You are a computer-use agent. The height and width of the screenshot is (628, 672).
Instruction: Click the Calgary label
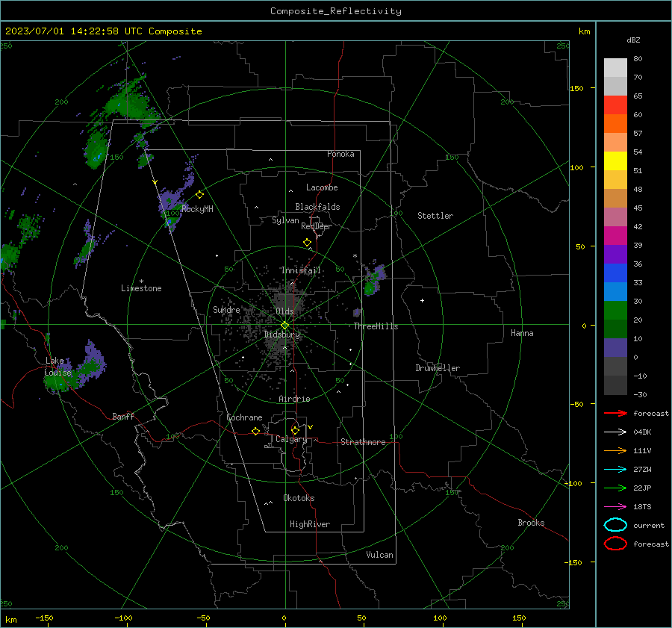point(291,439)
